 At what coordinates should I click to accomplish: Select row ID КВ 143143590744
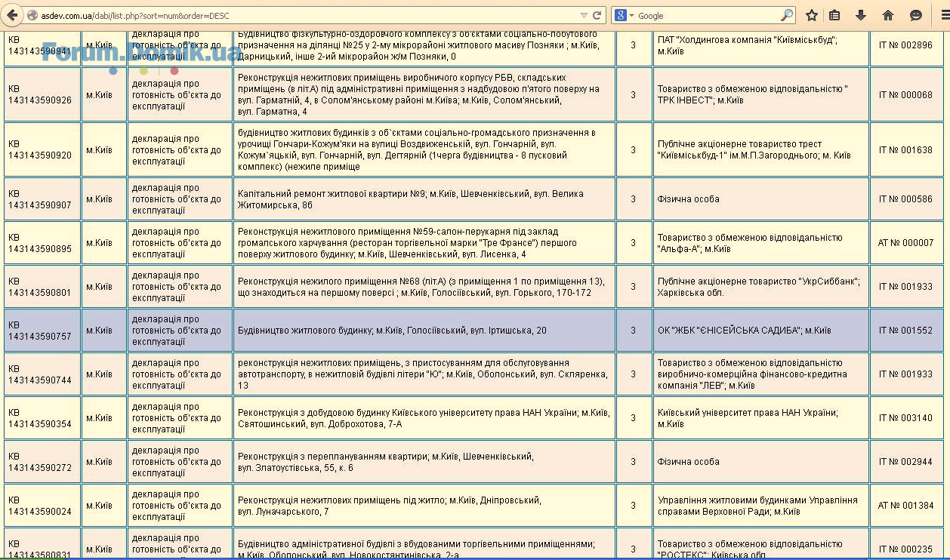pyautogui.click(x=42, y=374)
